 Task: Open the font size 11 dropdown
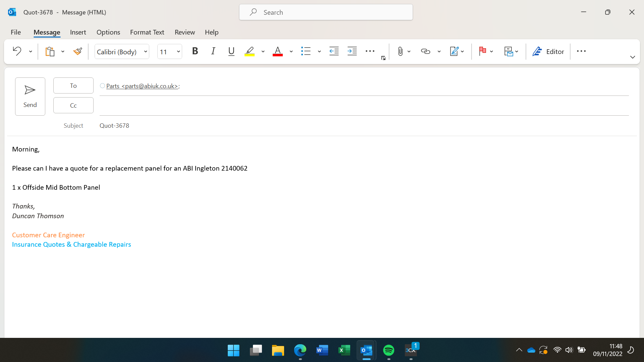[178, 52]
